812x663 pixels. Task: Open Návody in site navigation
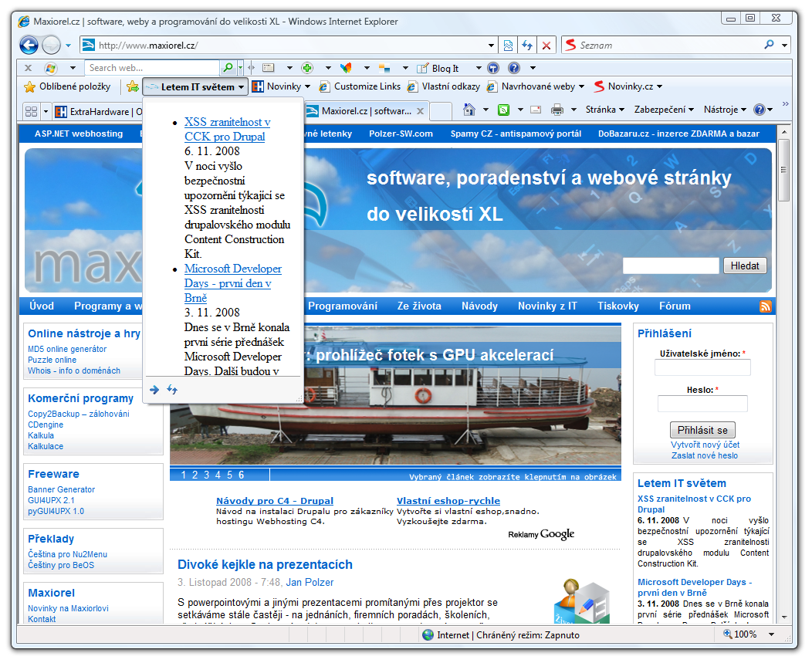point(479,306)
